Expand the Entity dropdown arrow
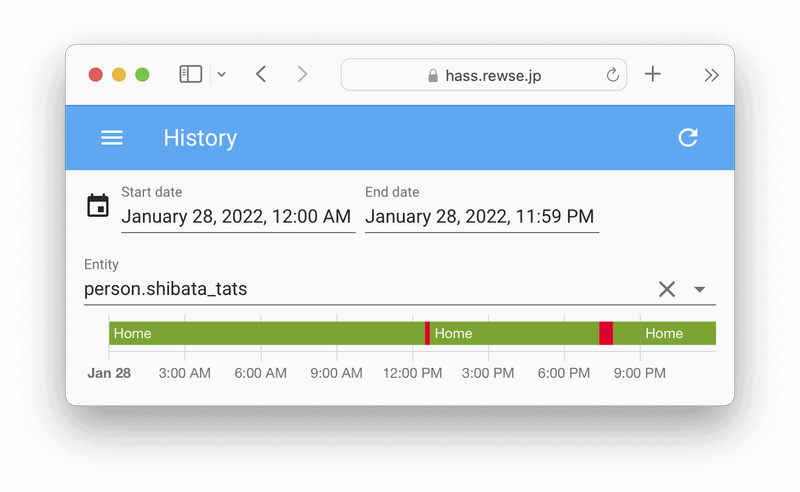The image size is (800, 492). [x=700, y=289]
